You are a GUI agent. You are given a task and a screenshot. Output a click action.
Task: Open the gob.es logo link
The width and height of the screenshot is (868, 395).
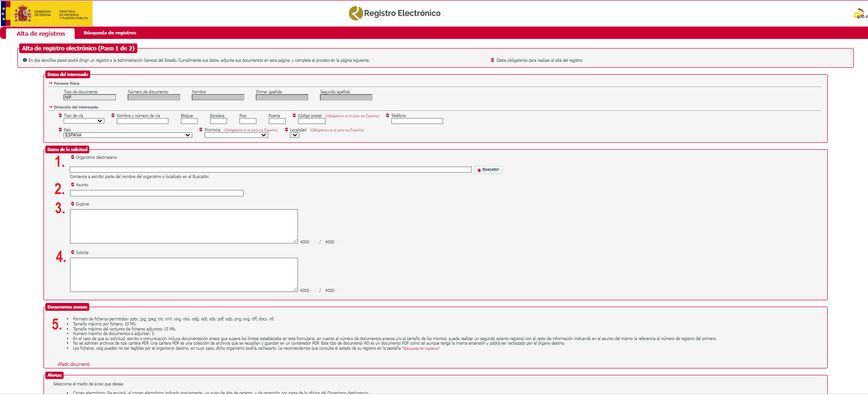861,14
